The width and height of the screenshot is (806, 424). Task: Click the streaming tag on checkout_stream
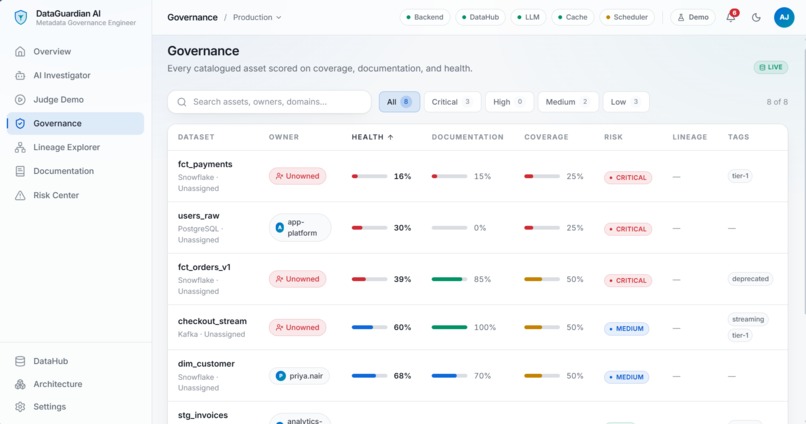pyautogui.click(x=748, y=319)
